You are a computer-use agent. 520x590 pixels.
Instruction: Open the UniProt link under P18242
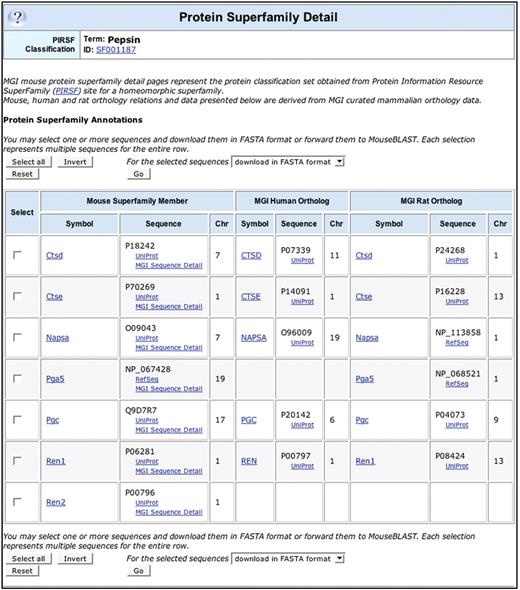tap(147, 256)
